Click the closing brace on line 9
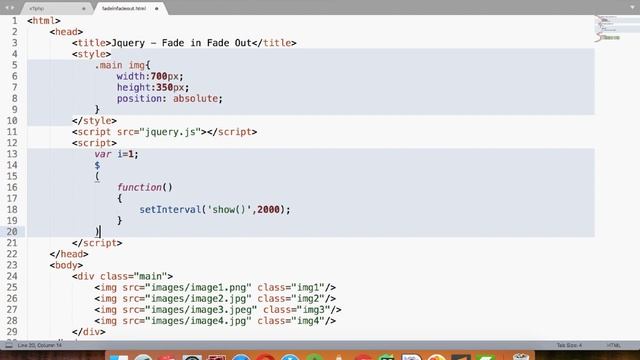 (x=97, y=109)
